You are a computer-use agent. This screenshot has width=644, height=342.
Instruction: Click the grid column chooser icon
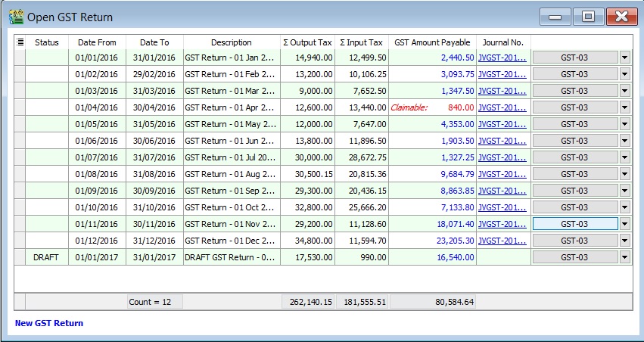(x=20, y=42)
